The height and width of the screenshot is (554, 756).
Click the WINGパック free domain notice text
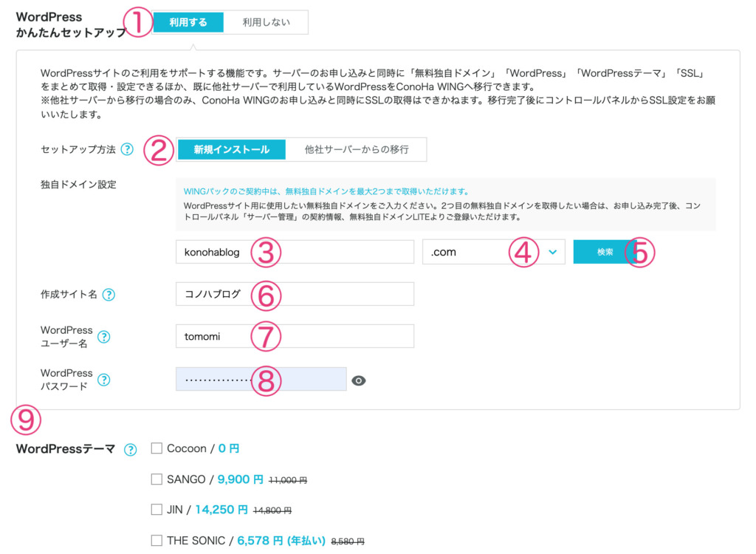(x=326, y=191)
